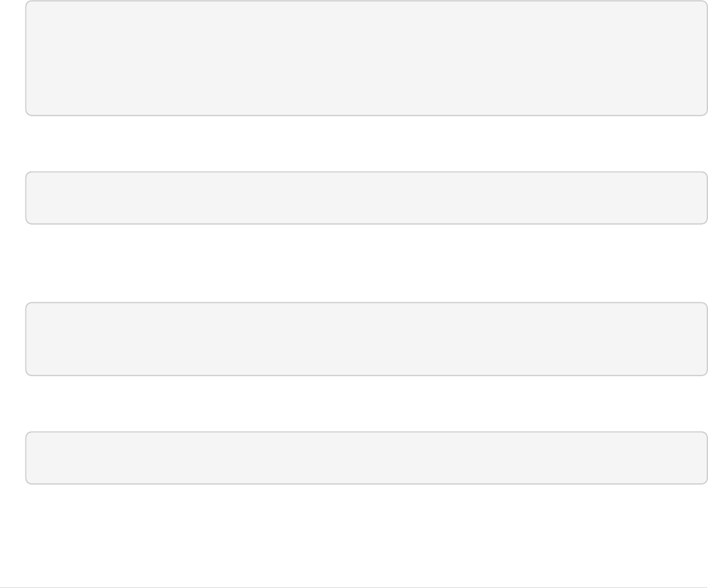Viewport: 708px width, 588px height.
Task: Click the left edge of the tallest box
Action: tap(26, 58)
